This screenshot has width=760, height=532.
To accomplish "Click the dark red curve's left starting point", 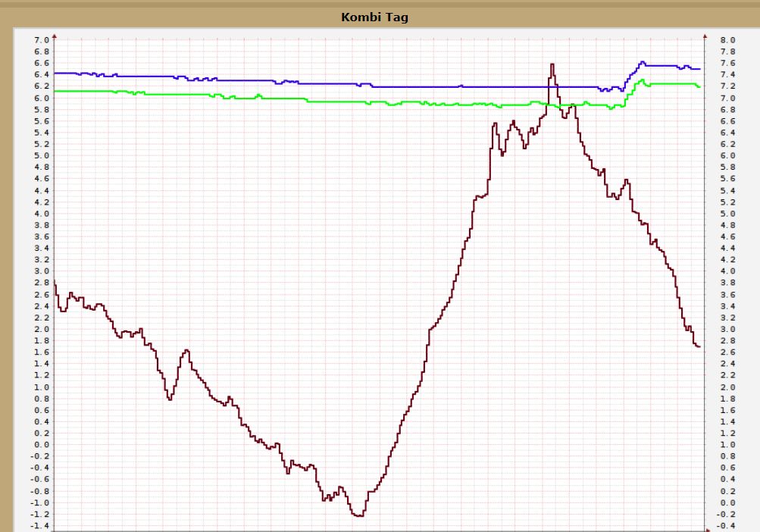I will 55,283.
